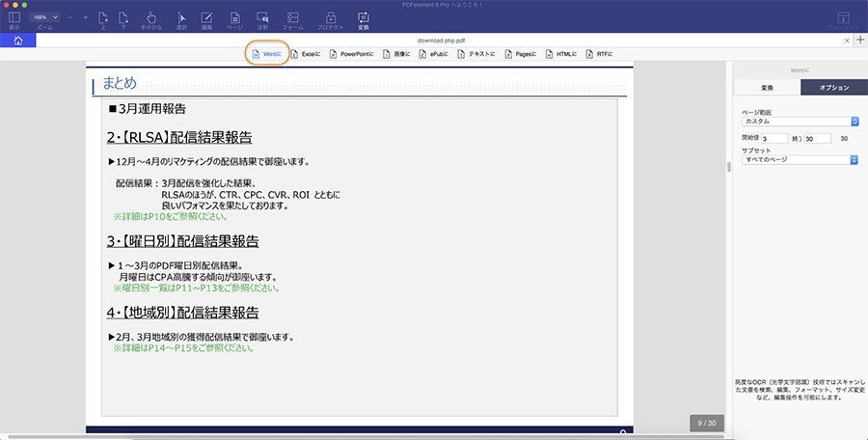This screenshot has height=440, width=868.
Task: Open the プロテクト protect tools
Action: [x=331, y=20]
